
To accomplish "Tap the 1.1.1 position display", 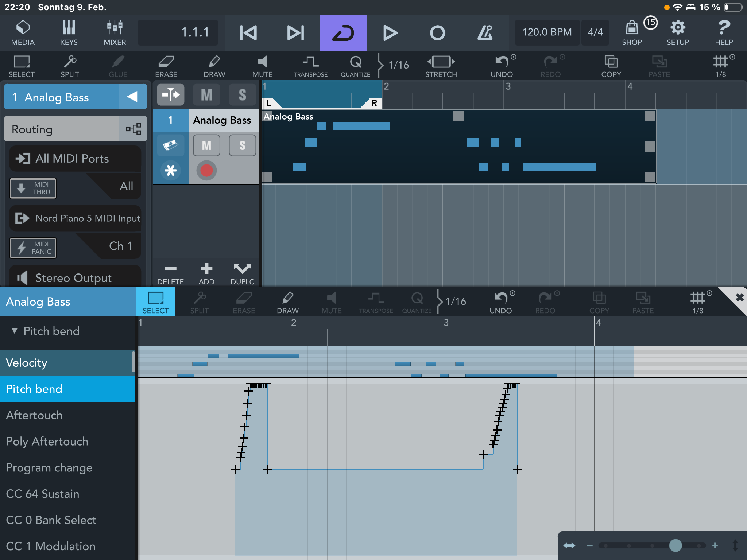I will pos(178,32).
